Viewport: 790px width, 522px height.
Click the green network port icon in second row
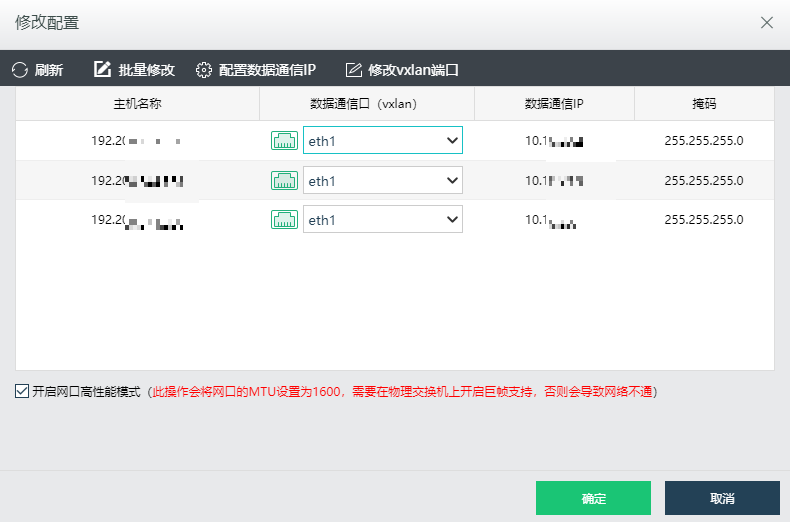point(284,181)
